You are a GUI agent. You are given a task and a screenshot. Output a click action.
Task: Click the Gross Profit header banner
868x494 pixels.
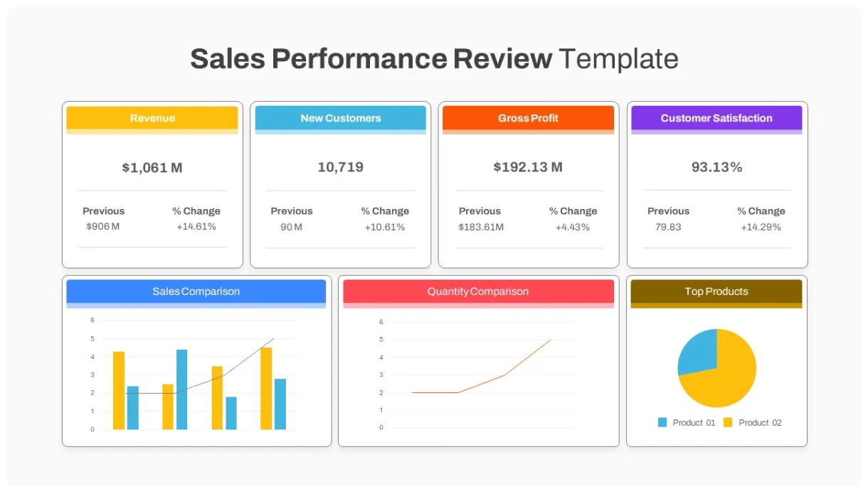tap(528, 119)
